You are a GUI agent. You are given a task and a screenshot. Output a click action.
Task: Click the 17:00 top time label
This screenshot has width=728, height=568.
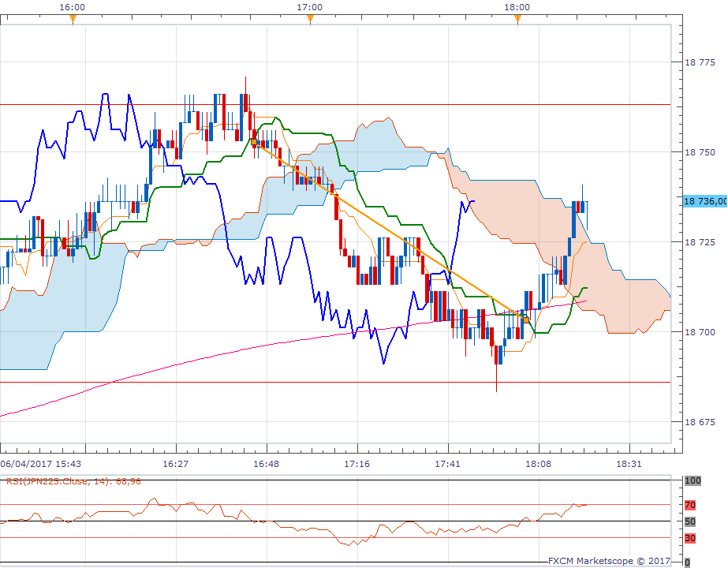tap(310, 7)
